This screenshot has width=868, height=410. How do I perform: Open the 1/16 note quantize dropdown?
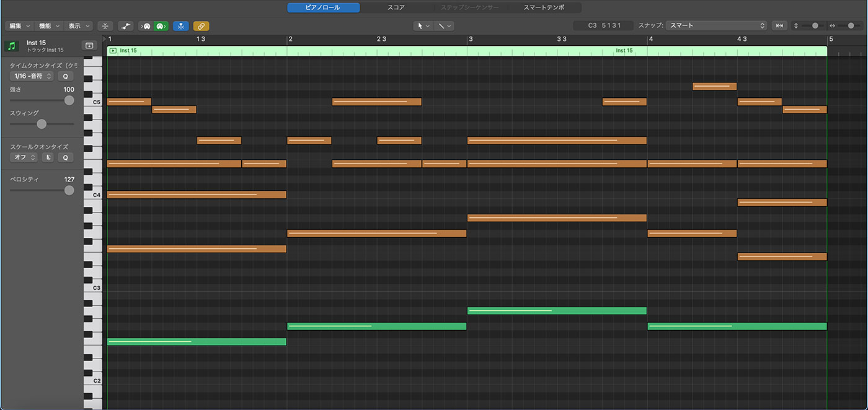click(x=32, y=76)
